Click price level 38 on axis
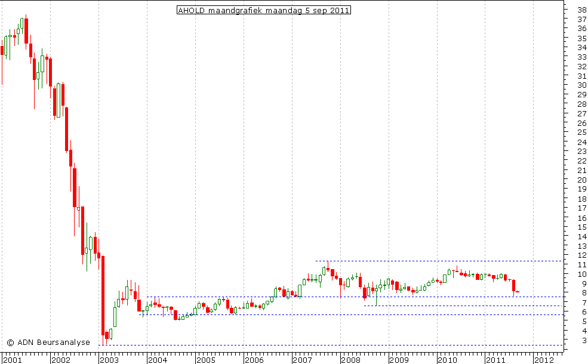Viewport: 588px width, 364px height. 582,10
